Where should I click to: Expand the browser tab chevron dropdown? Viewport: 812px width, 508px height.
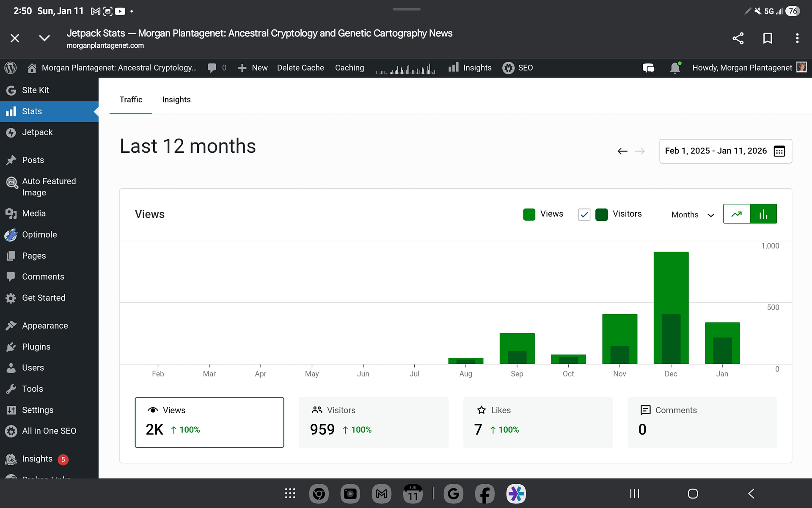(44, 38)
